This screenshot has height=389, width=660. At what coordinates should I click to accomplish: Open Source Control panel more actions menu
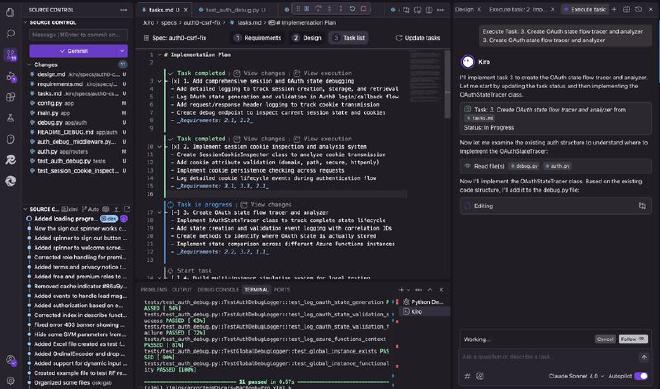[x=123, y=10]
